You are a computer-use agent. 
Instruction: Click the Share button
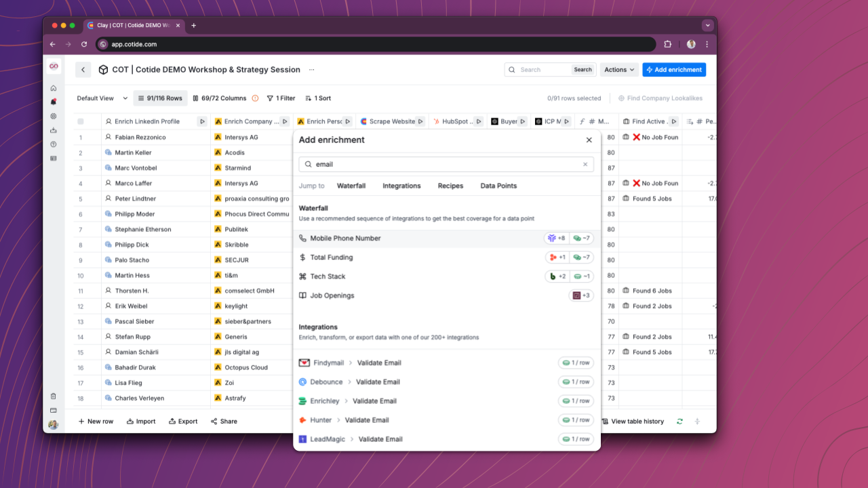(x=224, y=421)
